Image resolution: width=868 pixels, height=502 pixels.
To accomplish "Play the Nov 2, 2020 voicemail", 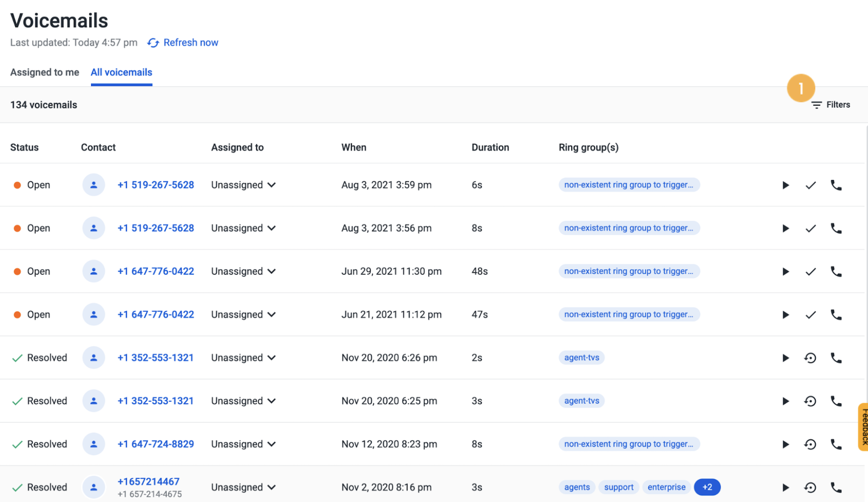I will (785, 487).
